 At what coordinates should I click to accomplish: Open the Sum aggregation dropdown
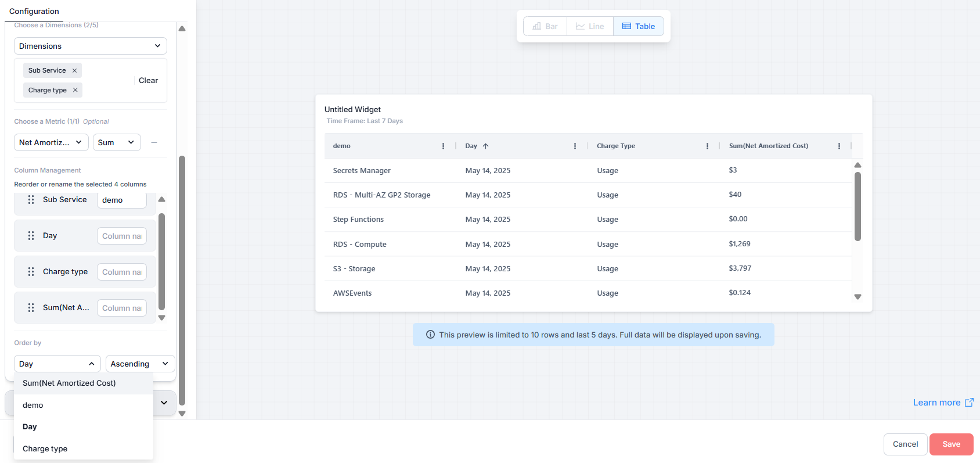point(117,142)
